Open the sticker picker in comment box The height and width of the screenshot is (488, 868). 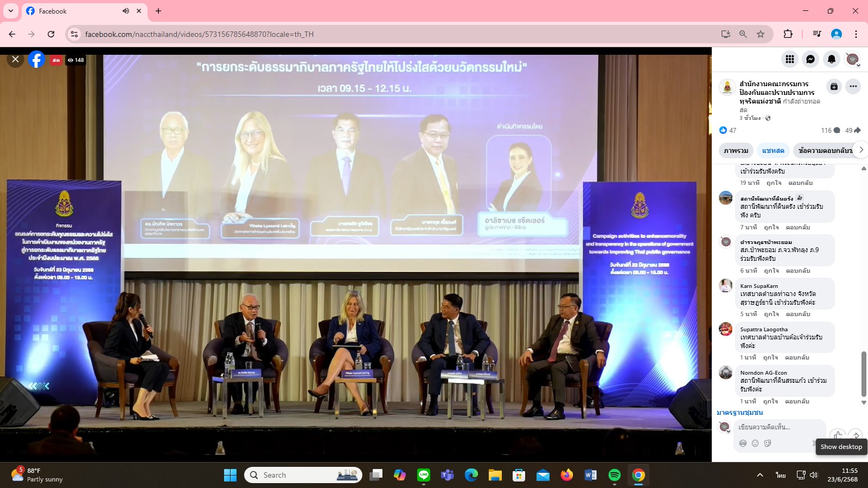click(768, 443)
